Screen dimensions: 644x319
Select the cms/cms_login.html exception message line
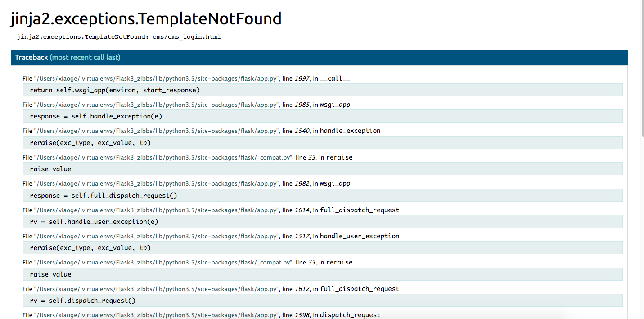[x=119, y=37]
